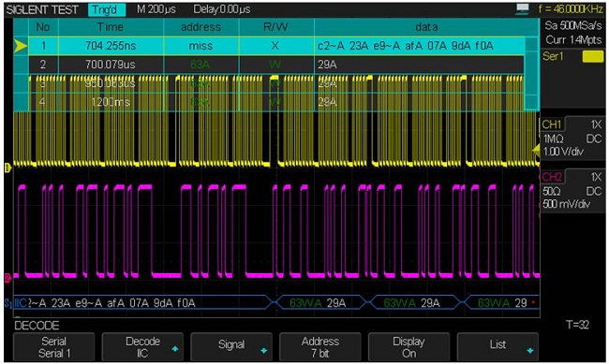The height and width of the screenshot is (364, 609).
Task: Click the S1 IIC decode bus label
Action: click(16, 303)
